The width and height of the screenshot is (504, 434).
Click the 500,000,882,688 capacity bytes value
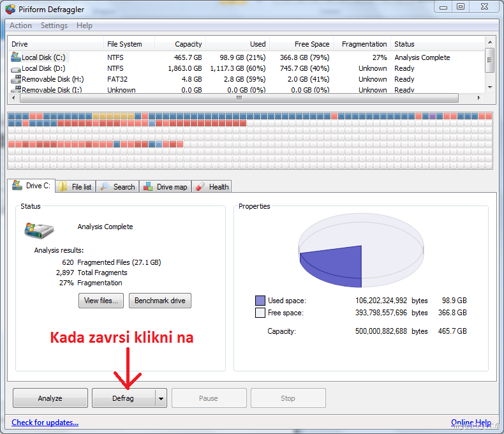tap(381, 331)
